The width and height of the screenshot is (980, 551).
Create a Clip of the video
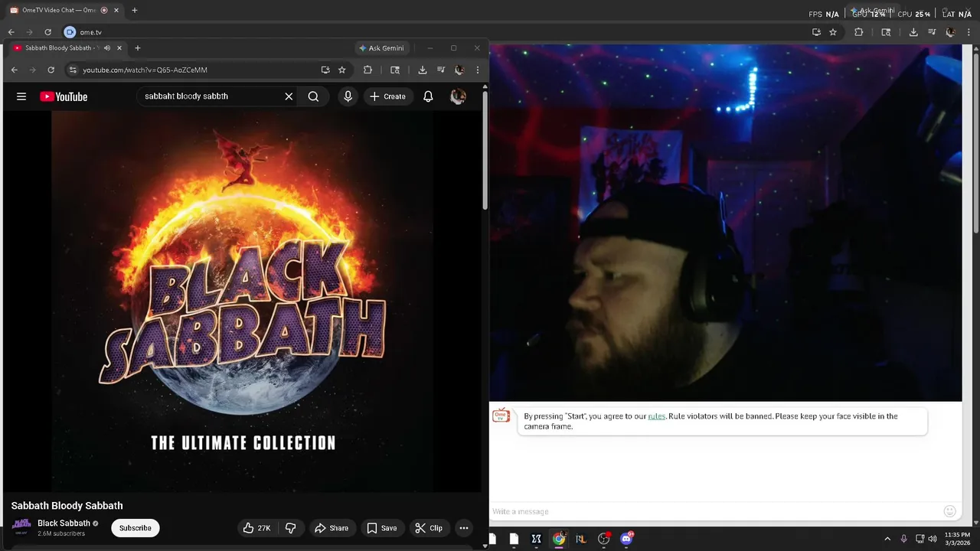click(429, 528)
